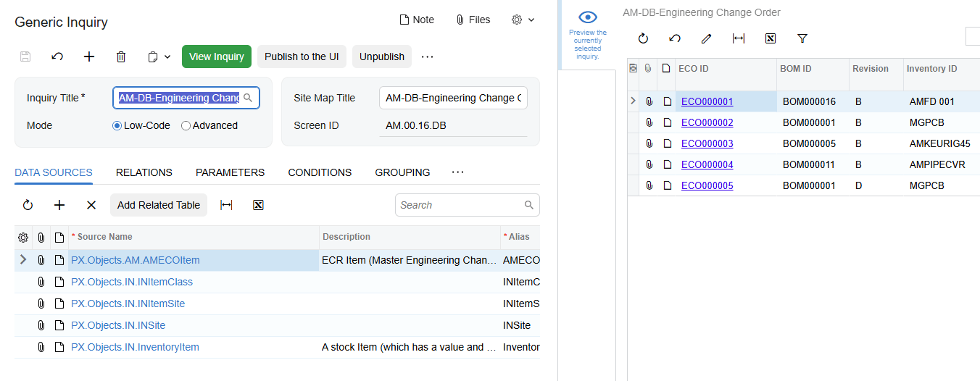Screen dimensions: 980x381
Task: Remove the selected data source row
Action: [91, 205]
